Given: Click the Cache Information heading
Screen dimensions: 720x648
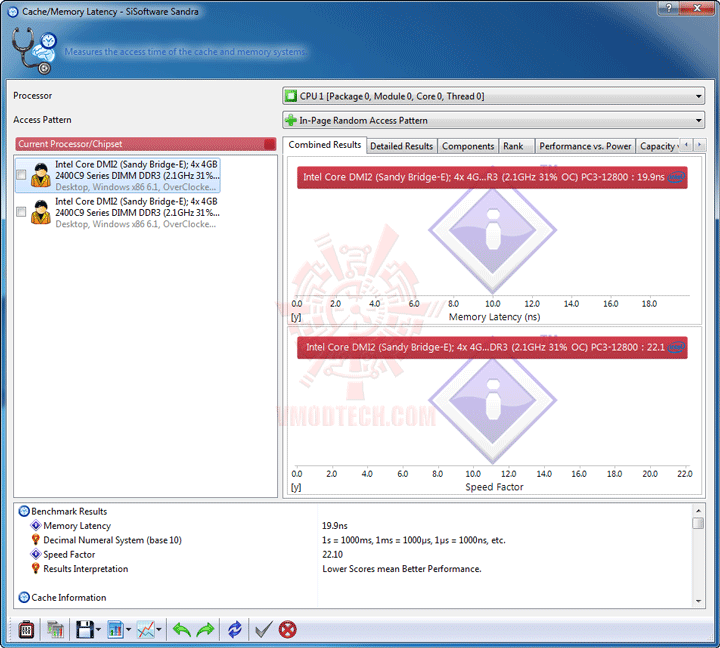Looking at the screenshot, I should coord(69,597).
